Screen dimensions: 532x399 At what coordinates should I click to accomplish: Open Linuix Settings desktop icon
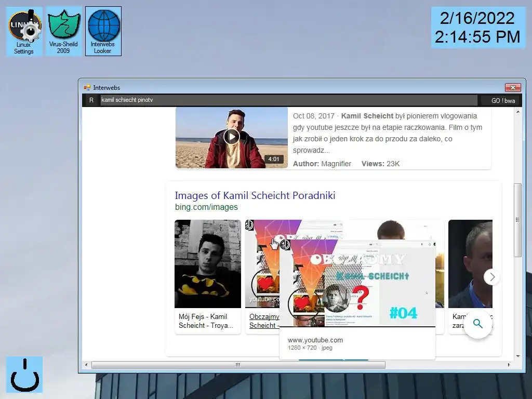click(x=24, y=31)
